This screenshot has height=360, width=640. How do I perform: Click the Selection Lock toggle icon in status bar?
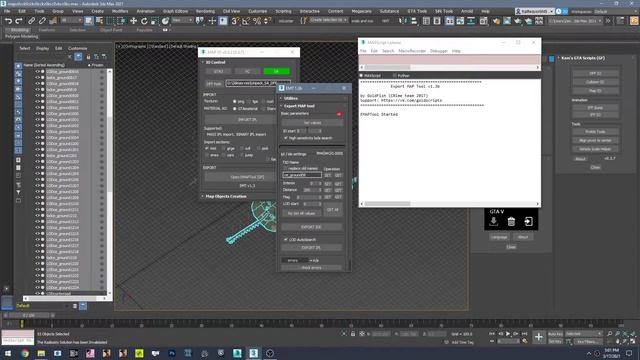[353, 334]
